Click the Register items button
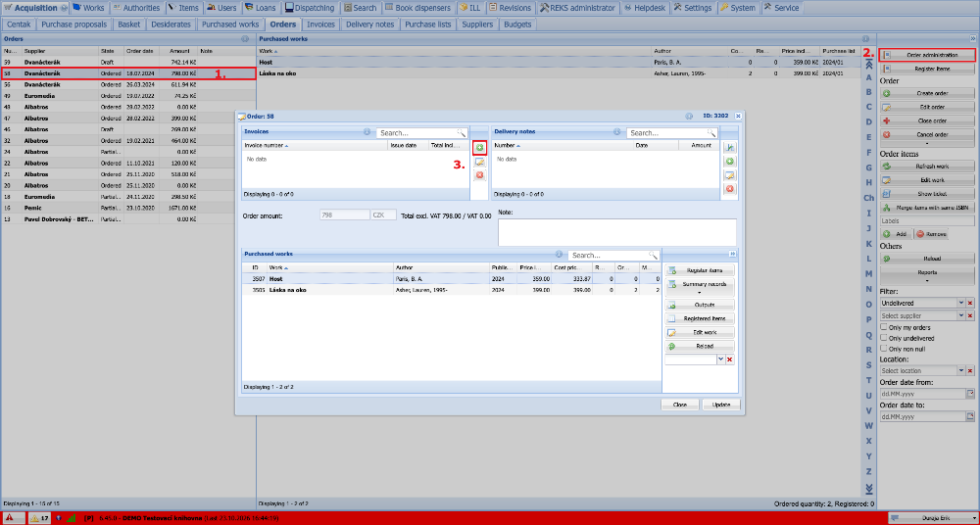The width and height of the screenshot is (980, 525). (927, 69)
